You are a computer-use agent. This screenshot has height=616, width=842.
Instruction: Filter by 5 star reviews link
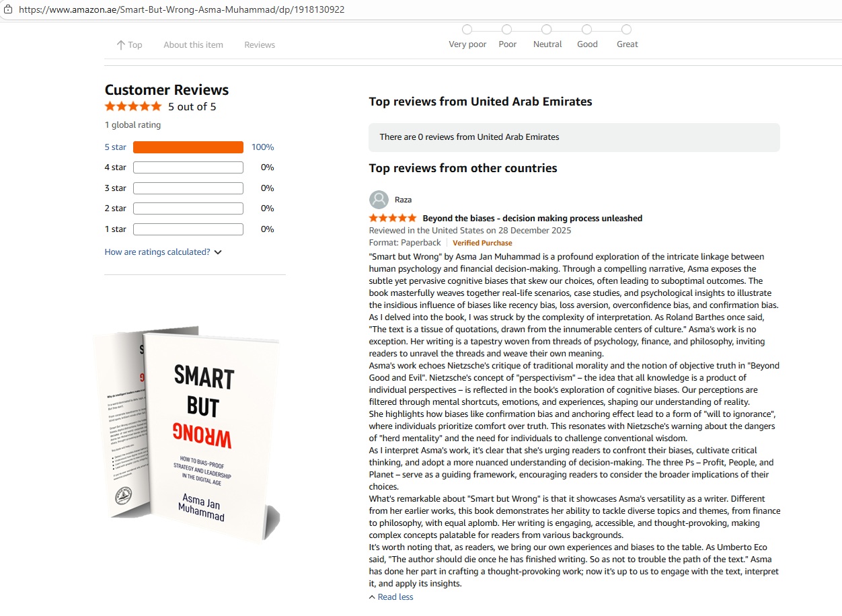coord(116,147)
